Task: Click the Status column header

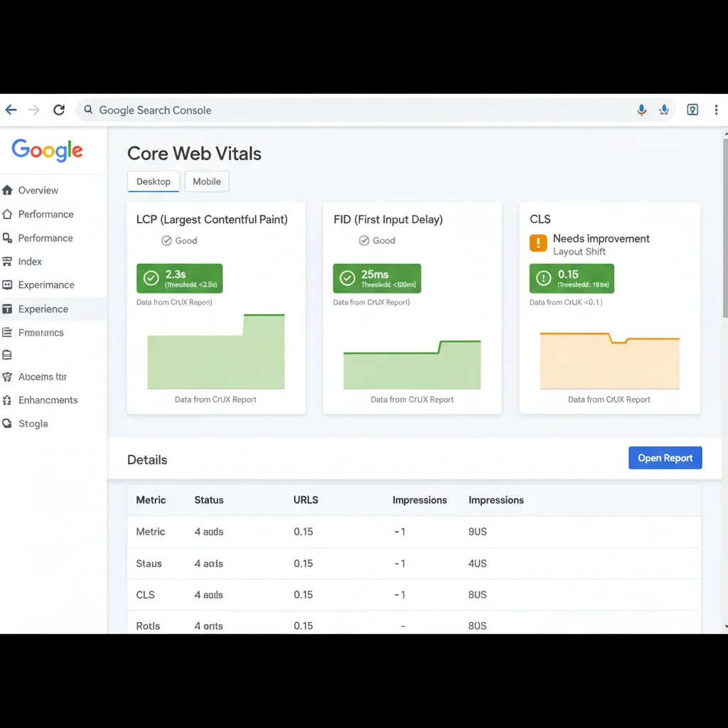Action: 209,500
